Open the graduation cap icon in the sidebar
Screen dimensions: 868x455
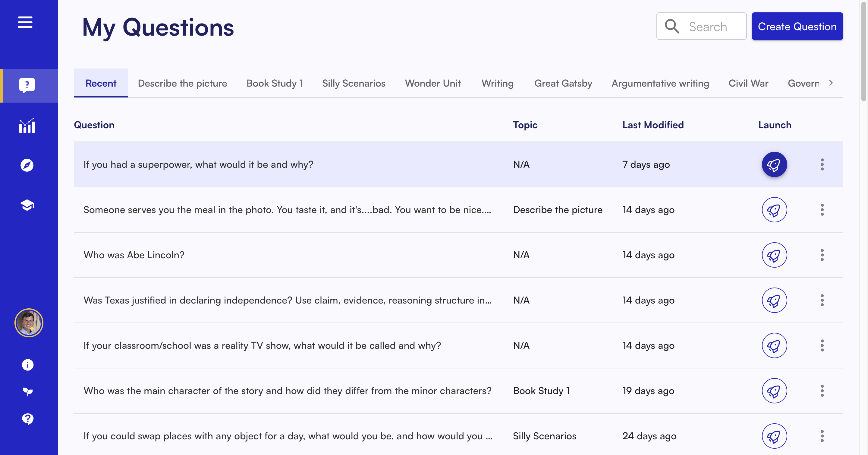click(27, 205)
